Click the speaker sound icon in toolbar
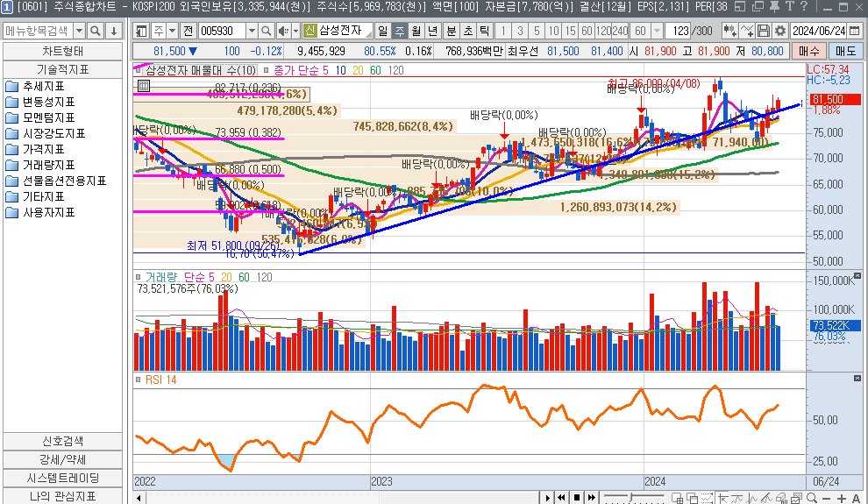This screenshot has height=504, width=868. pyautogui.click(x=283, y=32)
